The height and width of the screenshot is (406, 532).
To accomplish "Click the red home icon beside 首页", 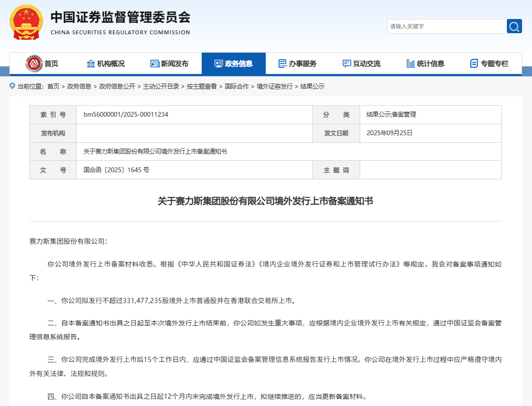I will [34, 64].
